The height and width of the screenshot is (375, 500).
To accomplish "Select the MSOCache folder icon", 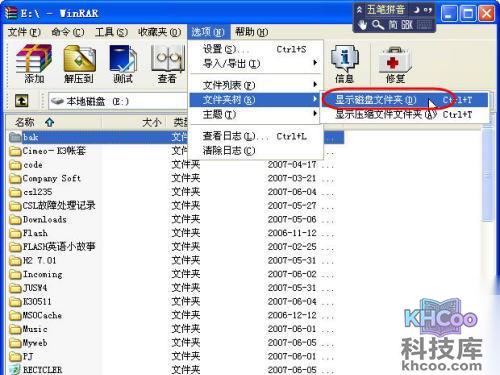I will coord(15,315).
